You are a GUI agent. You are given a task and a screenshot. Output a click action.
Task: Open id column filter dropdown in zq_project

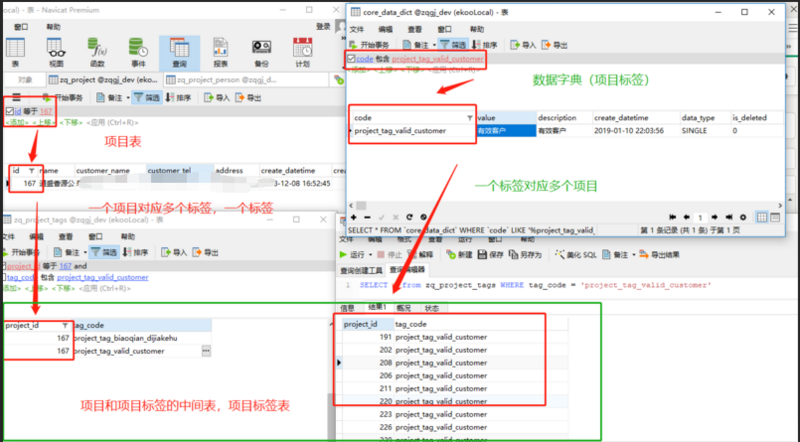[32, 170]
